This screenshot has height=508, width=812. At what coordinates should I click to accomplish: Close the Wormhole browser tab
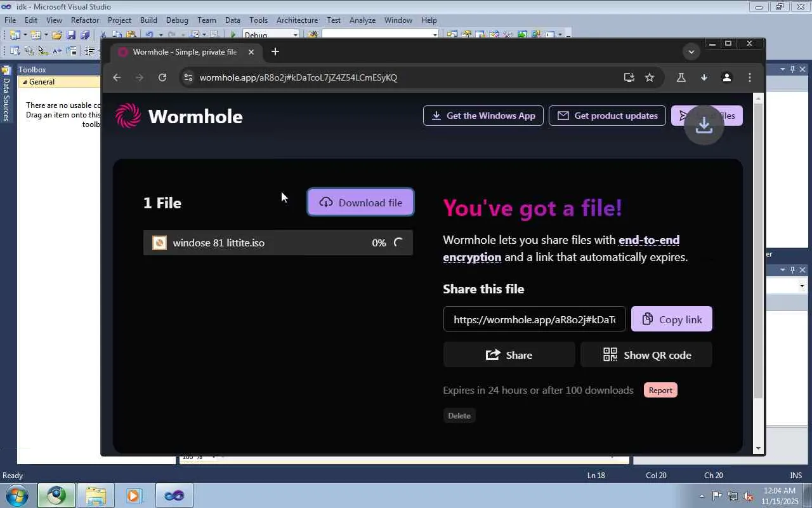(x=251, y=52)
